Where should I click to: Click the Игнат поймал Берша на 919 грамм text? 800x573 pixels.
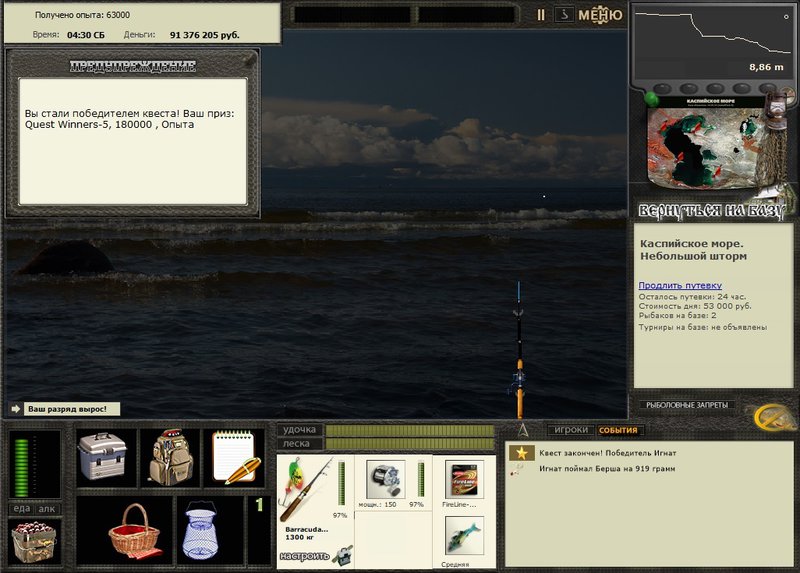pos(607,468)
